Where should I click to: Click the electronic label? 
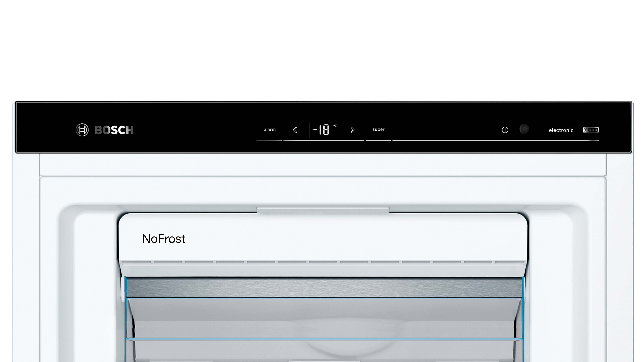click(561, 130)
